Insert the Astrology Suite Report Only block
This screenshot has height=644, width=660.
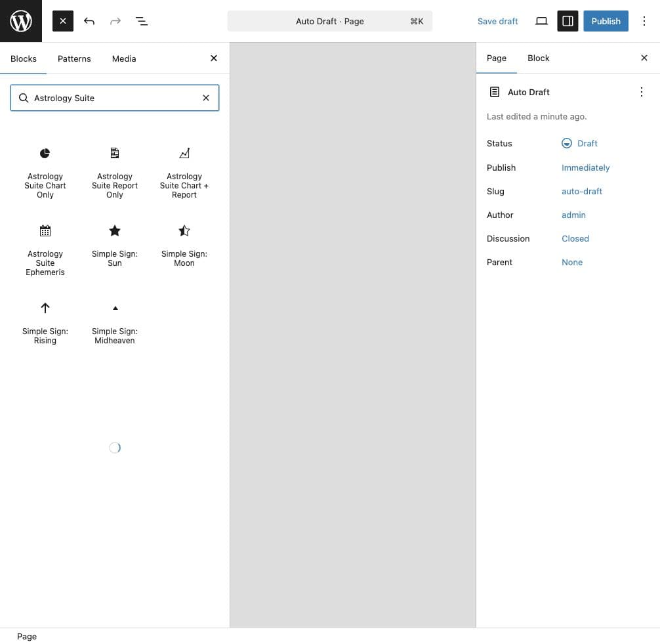point(115,173)
